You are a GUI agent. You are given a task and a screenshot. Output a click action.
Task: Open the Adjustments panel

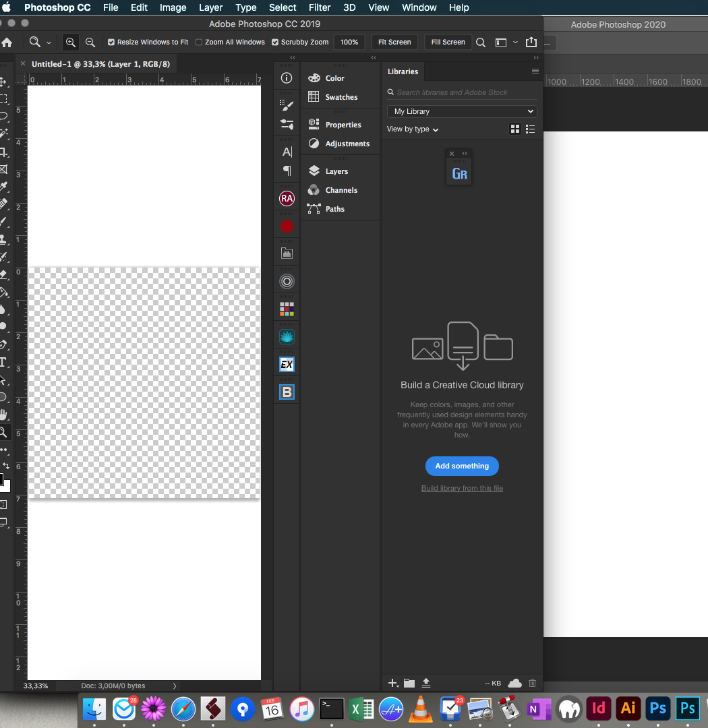coord(347,144)
